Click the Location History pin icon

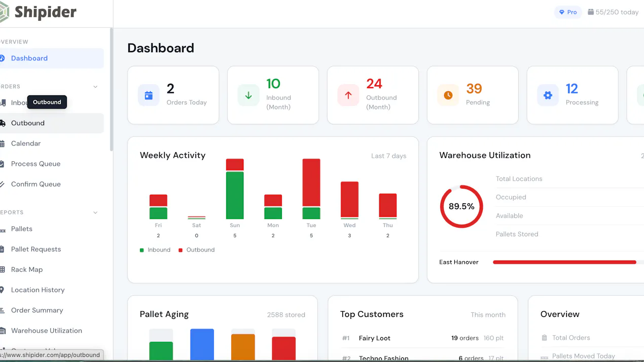2,290
